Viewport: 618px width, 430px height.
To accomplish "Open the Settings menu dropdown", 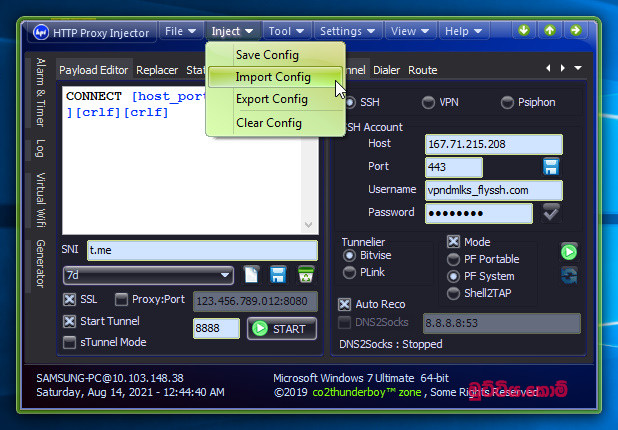I will pos(347,31).
